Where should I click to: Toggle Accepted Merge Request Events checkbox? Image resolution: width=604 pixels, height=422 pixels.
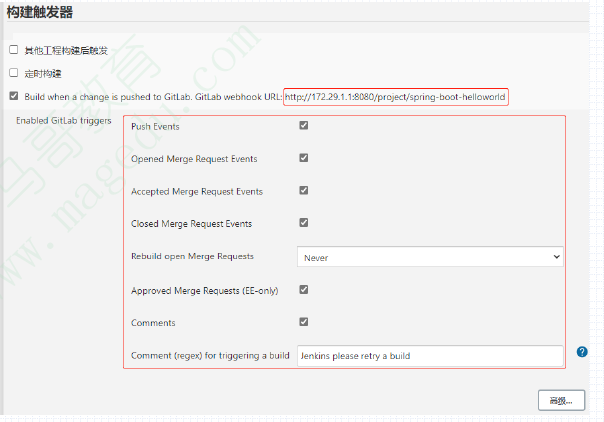tap(304, 190)
